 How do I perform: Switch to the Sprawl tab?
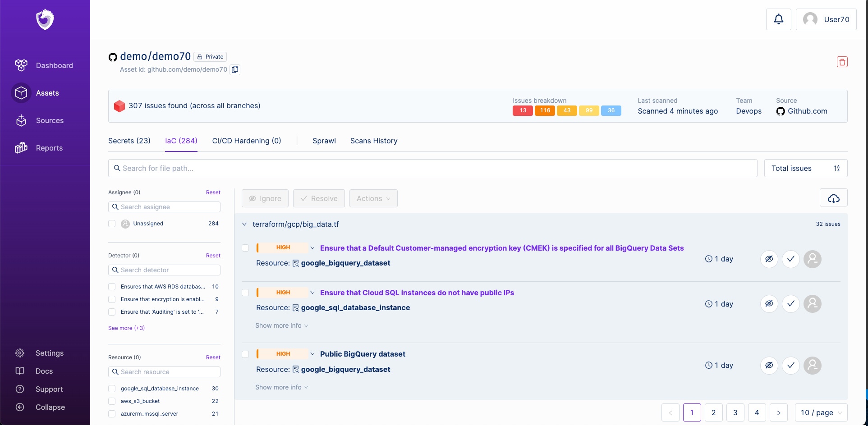tap(324, 141)
